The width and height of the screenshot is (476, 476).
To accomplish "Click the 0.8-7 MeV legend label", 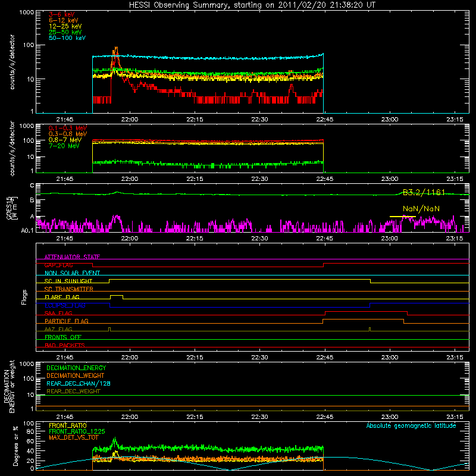I will pos(65,140).
